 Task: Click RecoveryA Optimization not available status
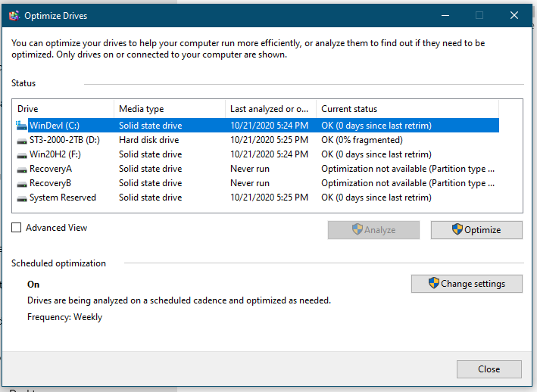pyautogui.click(x=407, y=169)
